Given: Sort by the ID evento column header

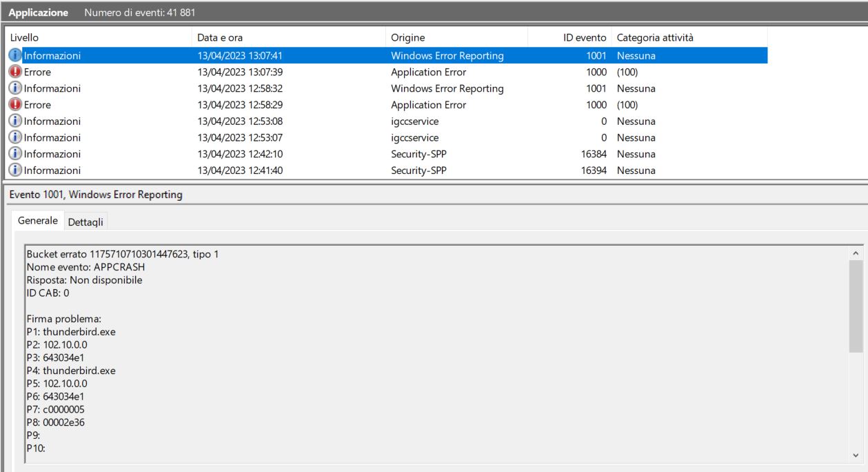Looking at the screenshot, I should 569,37.
